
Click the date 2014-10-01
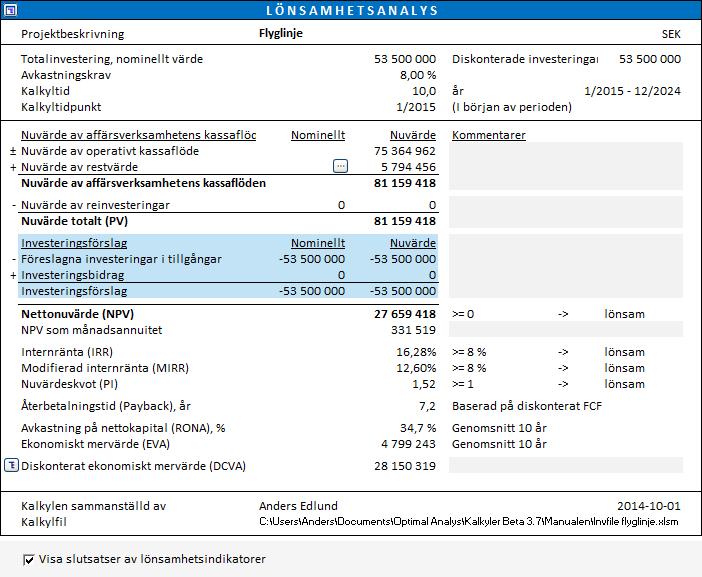tap(649, 506)
